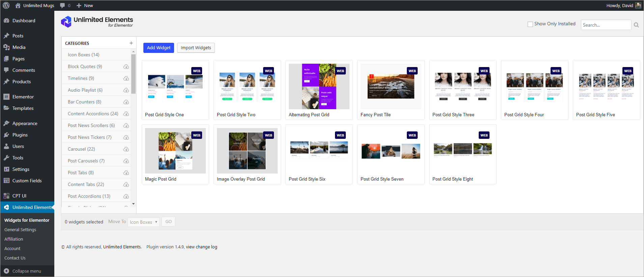Focus the widget Search field
This screenshot has height=277, width=644.
606,25
